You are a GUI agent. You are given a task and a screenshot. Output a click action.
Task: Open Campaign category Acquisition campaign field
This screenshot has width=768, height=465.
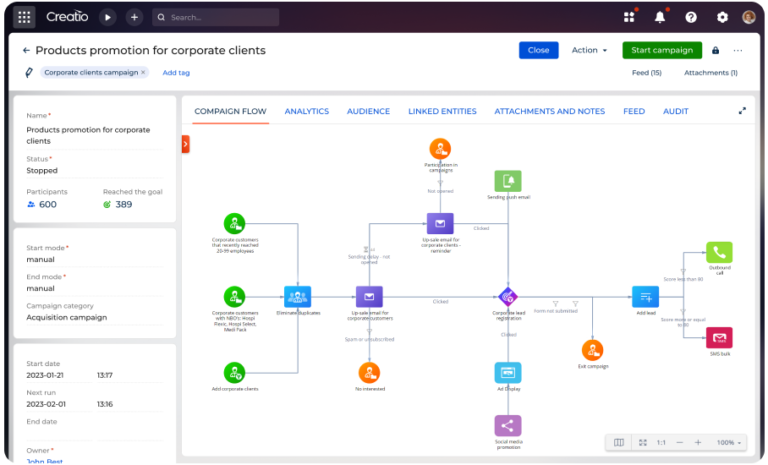coord(94,317)
